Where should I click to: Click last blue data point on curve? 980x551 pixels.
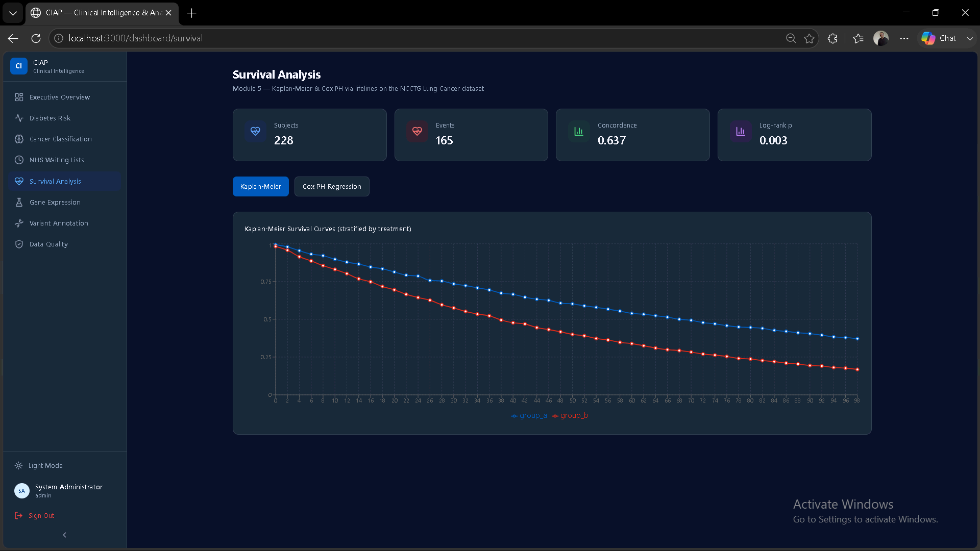click(x=857, y=338)
